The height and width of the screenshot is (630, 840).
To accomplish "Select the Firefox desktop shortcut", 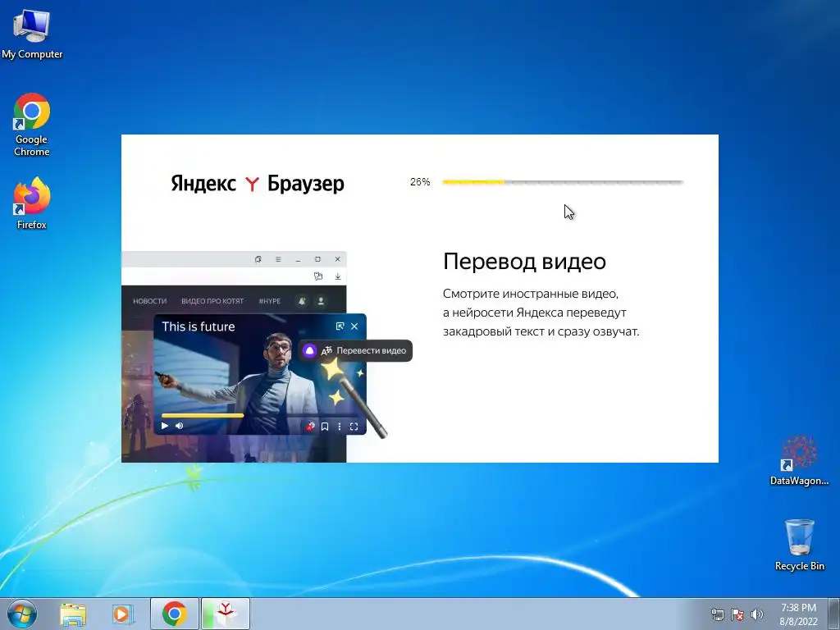I will point(32,203).
